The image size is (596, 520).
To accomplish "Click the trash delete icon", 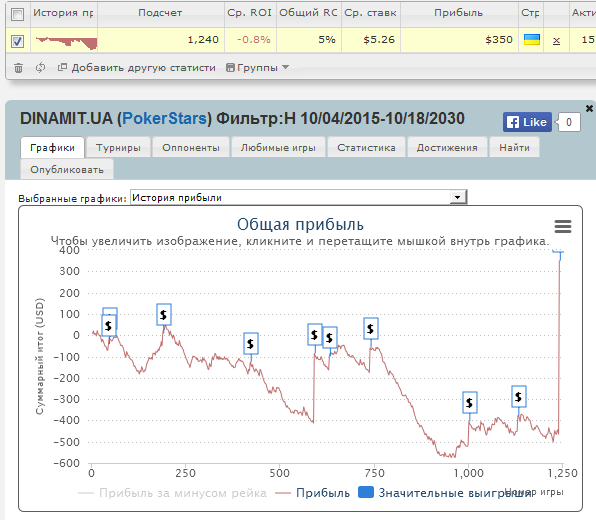I will coord(18,68).
